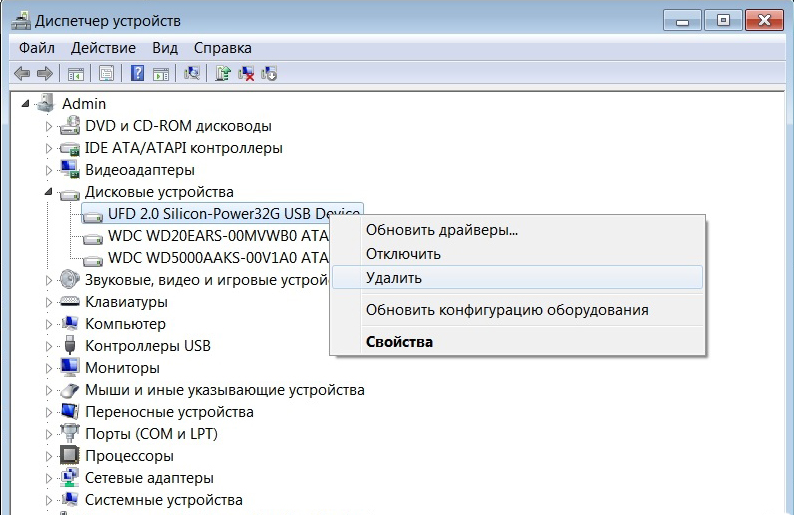
Task: Select the speaker icon for Звуковые устройства
Action: pyautogui.click(x=69, y=279)
